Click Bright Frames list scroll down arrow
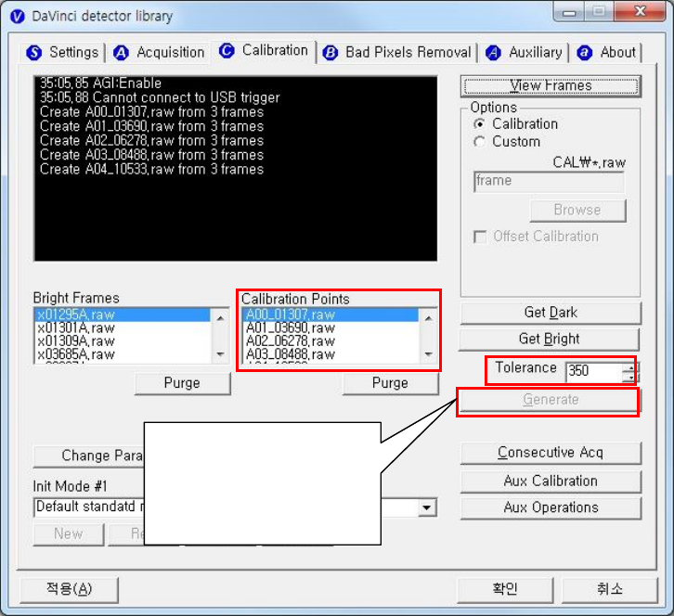674x616 pixels. pos(221,354)
